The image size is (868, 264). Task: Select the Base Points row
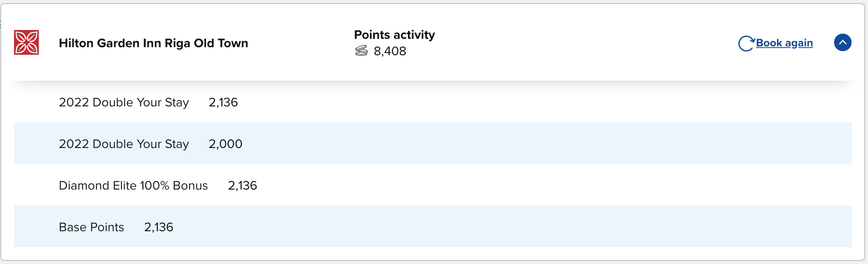433,226
